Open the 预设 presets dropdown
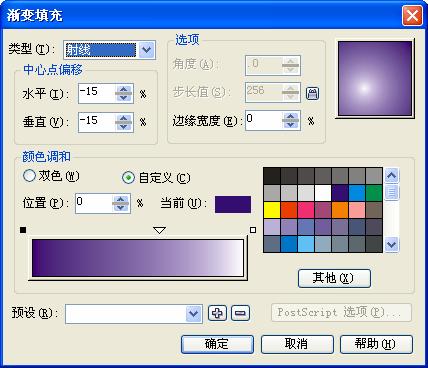 [x=194, y=314]
